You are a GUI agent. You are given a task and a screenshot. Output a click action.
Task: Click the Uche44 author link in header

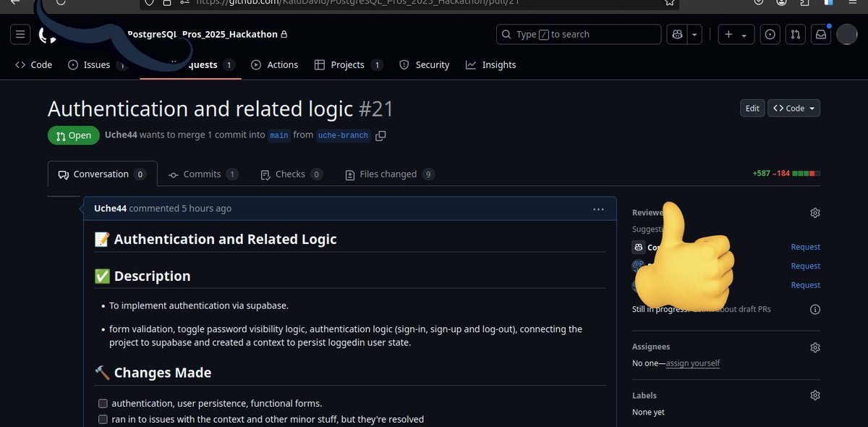pyautogui.click(x=121, y=135)
